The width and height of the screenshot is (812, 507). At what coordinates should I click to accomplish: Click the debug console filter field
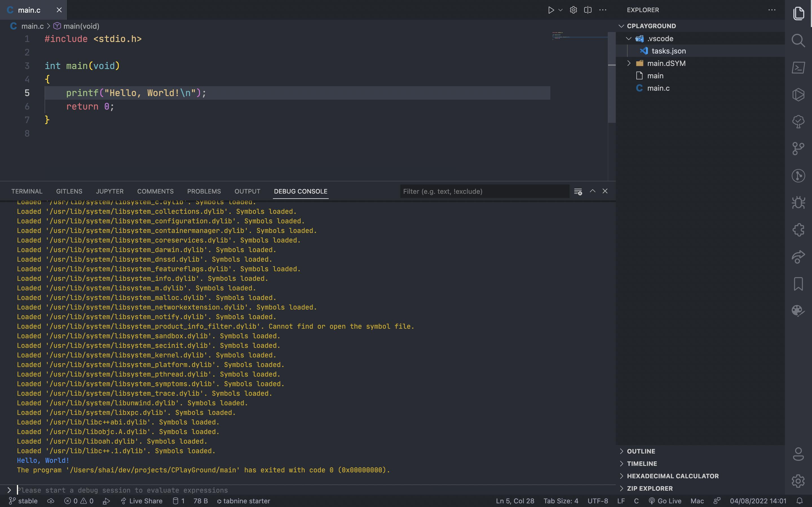coord(484,192)
